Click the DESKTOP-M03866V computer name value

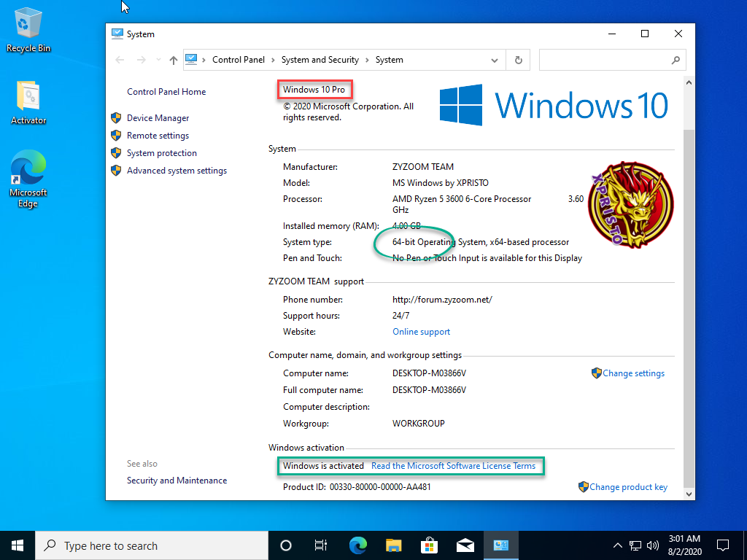point(429,373)
